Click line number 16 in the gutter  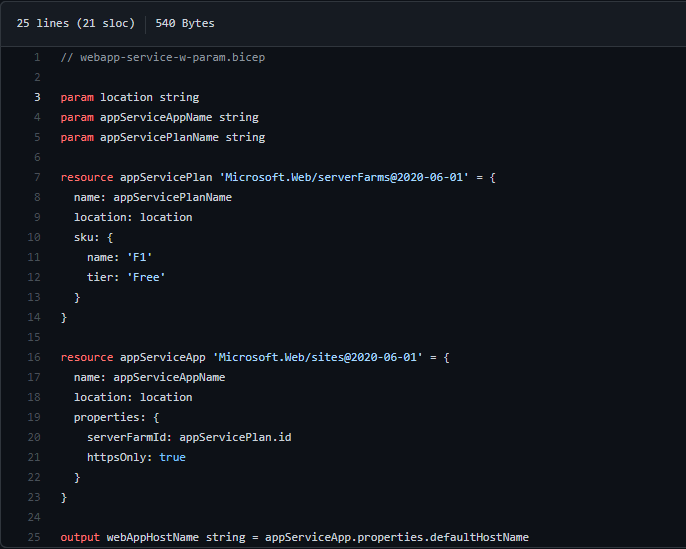click(x=35, y=357)
